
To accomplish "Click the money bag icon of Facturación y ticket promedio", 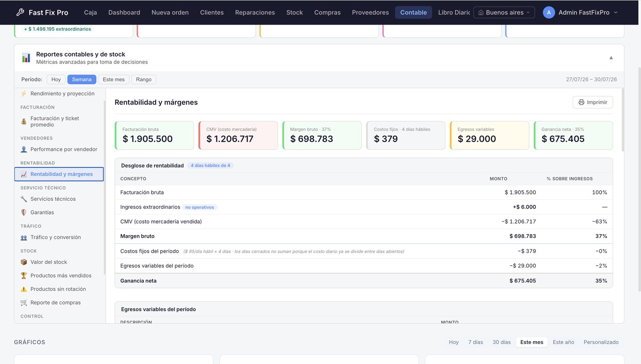I will 24,122.
